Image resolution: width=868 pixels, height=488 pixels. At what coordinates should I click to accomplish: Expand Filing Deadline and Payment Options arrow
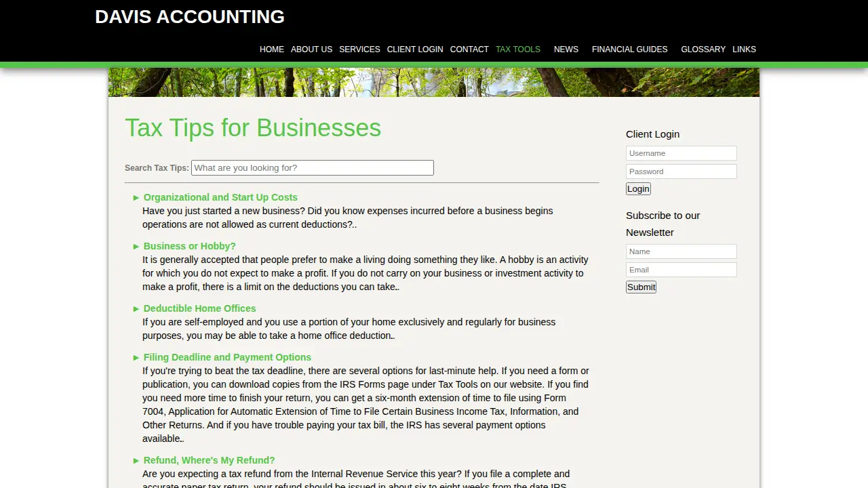(x=136, y=358)
